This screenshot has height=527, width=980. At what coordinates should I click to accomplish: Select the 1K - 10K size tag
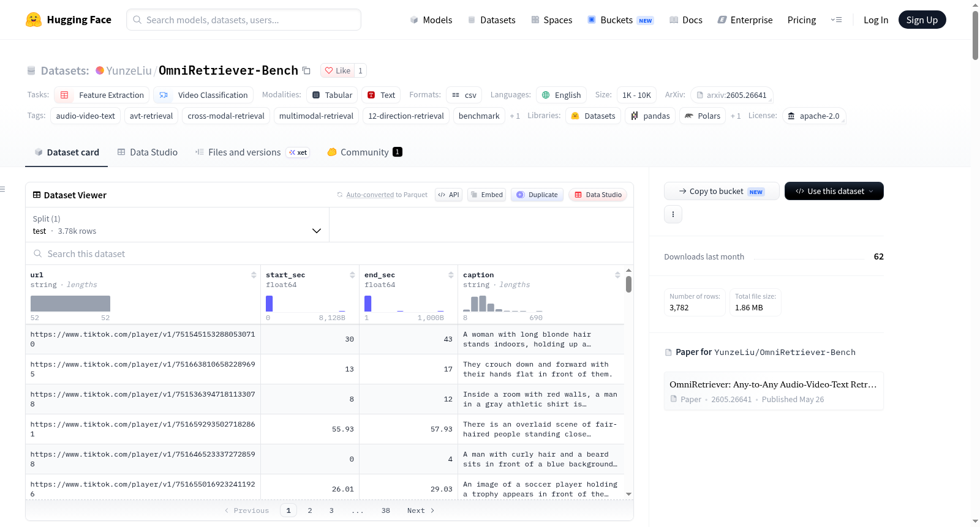coord(636,95)
